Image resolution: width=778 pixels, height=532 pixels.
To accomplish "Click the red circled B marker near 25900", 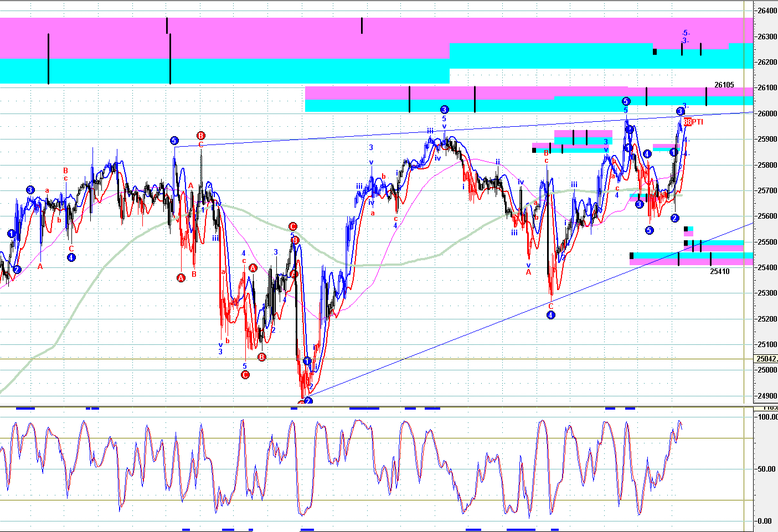I will click(x=201, y=135).
